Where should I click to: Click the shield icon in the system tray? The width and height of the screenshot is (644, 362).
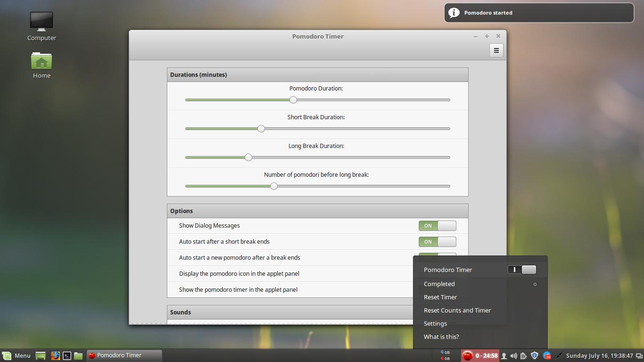pos(535,355)
